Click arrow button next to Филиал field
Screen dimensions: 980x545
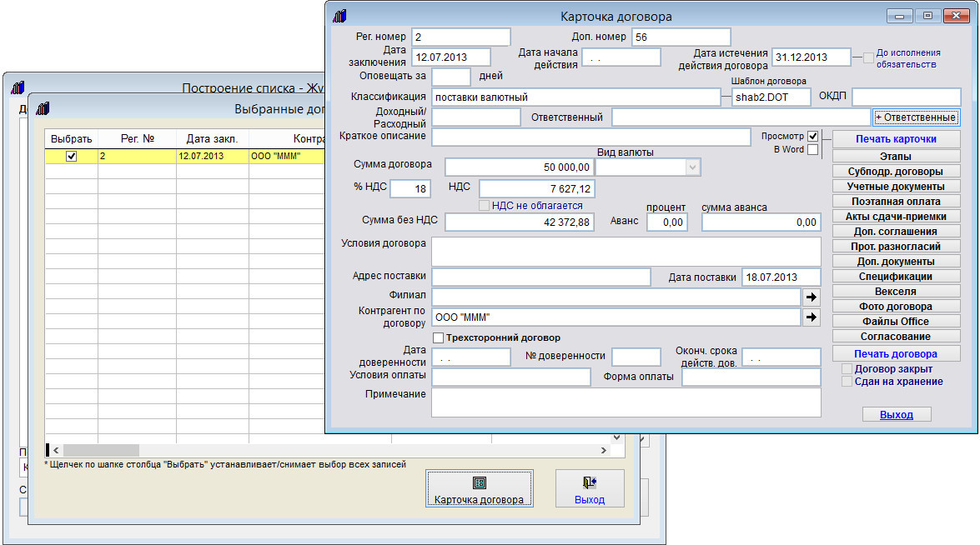pos(811,297)
